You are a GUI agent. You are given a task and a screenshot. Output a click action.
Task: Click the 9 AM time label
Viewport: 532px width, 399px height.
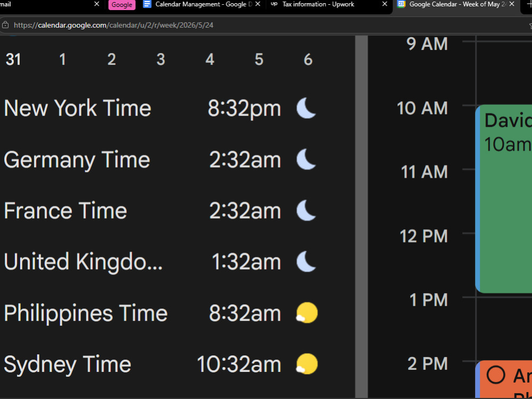tap(427, 44)
